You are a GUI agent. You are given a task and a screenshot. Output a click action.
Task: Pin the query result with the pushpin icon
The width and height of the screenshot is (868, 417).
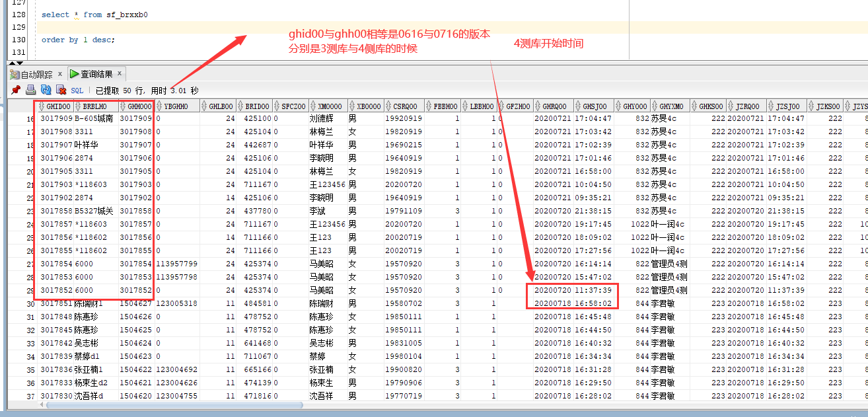pyautogui.click(x=16, y=91)
